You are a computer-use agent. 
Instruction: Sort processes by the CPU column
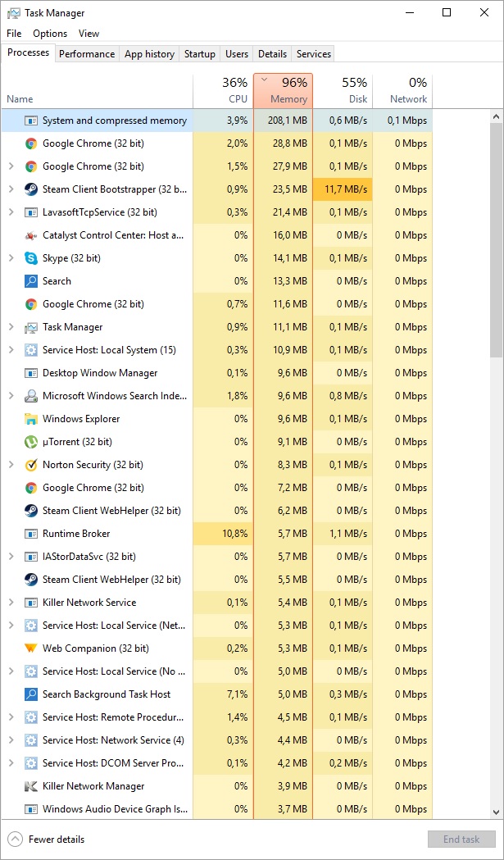pos(223,90)
